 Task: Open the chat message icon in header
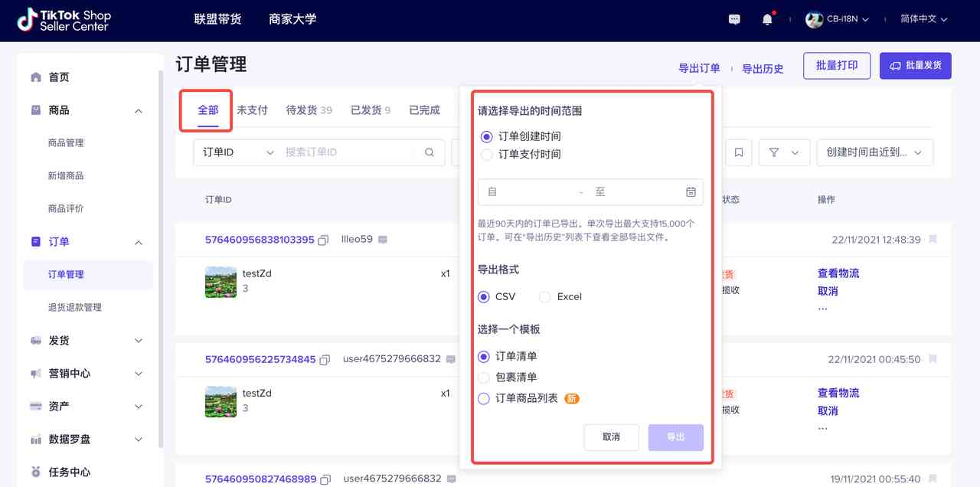pos(734,19)
